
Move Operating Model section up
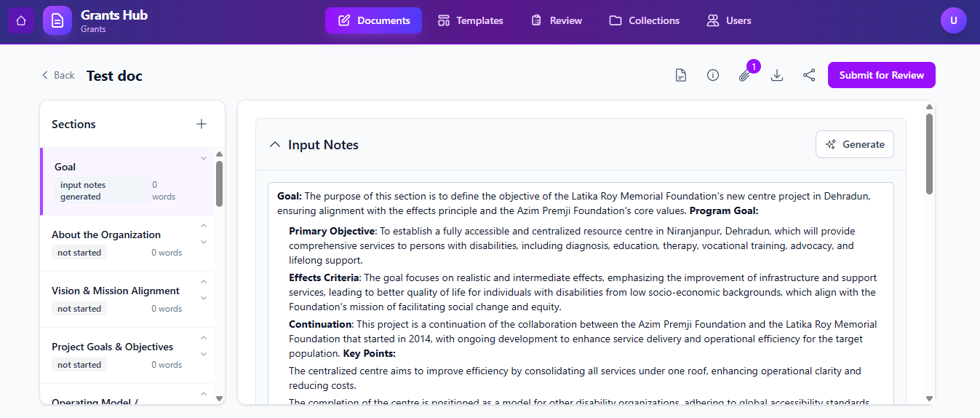[204, 394]
